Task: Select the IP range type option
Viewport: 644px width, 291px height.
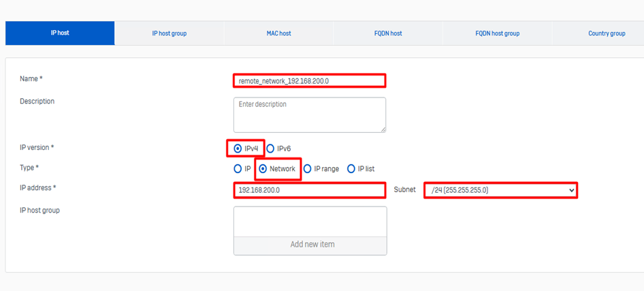Action: click(x=308, y=169)
